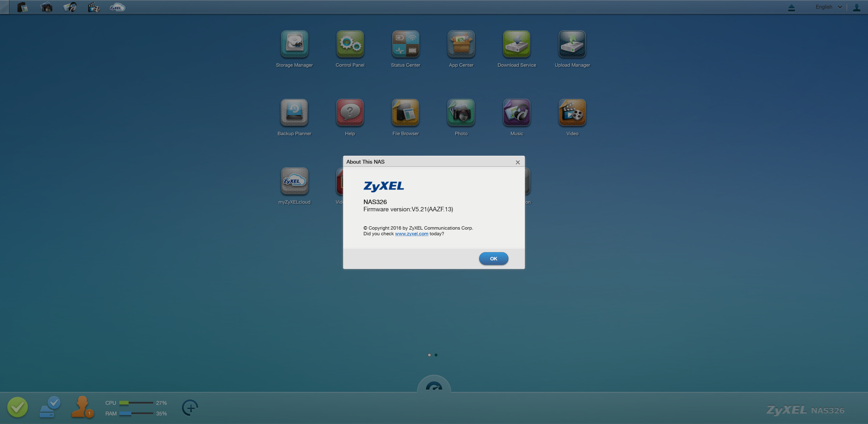
Task: Click the CPU usage bar
Action: 136,403
